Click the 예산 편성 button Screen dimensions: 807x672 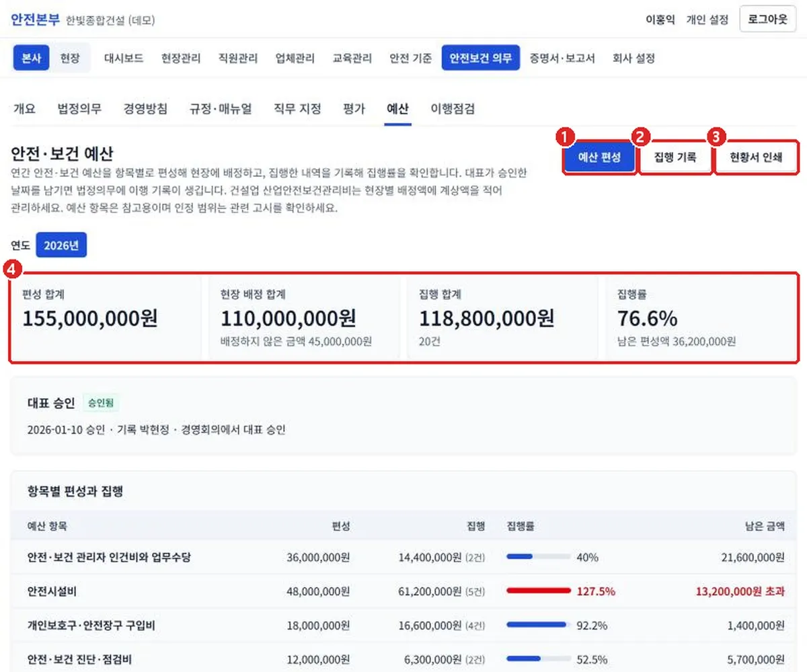(599, 158)
